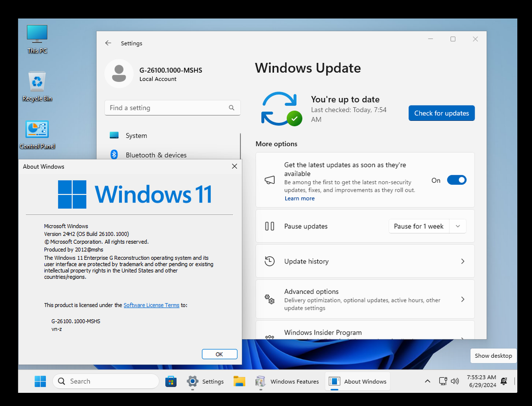Click Check for updates button
Viewport: 532px width, 406px height.
[x=442, y=113]
